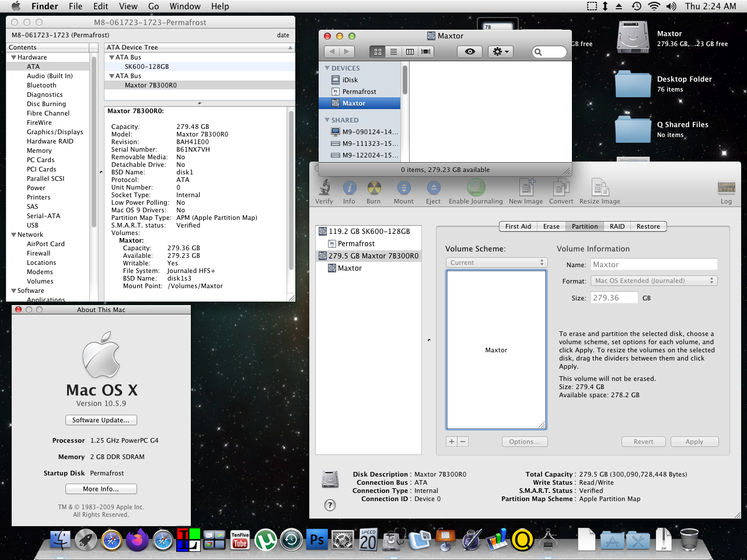Select Maxtor drive icon on the desktop
Image resolution: width=747 pixels, height=560 pixels.
[634, 37]
